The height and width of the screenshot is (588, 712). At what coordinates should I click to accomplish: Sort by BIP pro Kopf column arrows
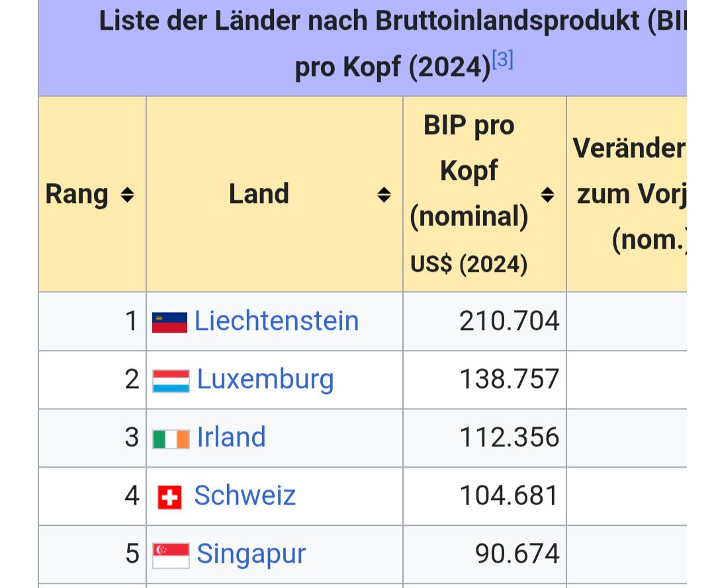point(548,194)
